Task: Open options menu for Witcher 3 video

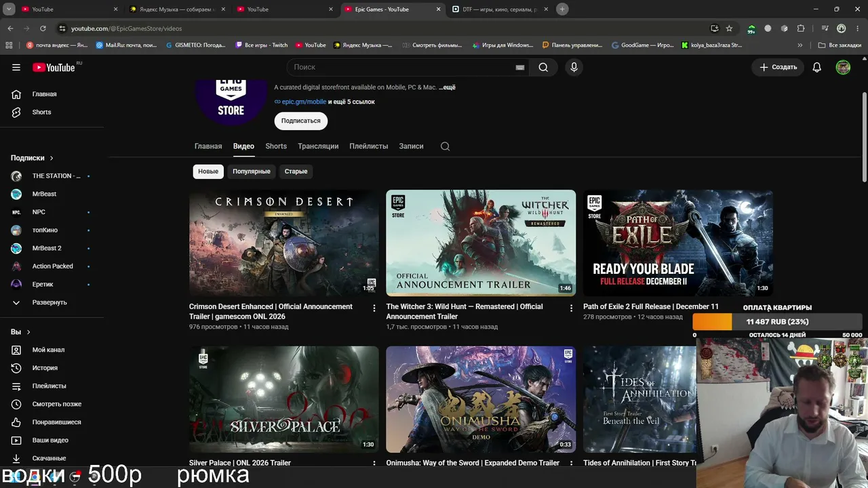Action: (571, 308)
